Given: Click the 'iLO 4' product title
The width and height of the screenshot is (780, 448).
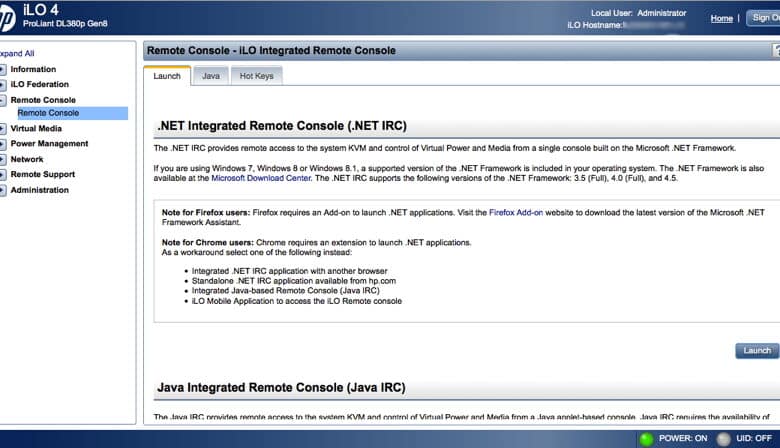Looking at the screenshot, I should coord(41,9).
